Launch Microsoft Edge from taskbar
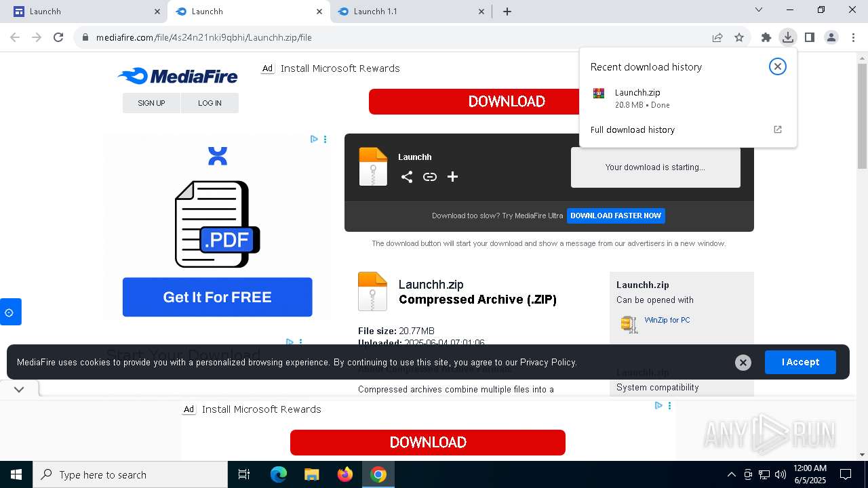868x488 pixels. coord(279,474)
